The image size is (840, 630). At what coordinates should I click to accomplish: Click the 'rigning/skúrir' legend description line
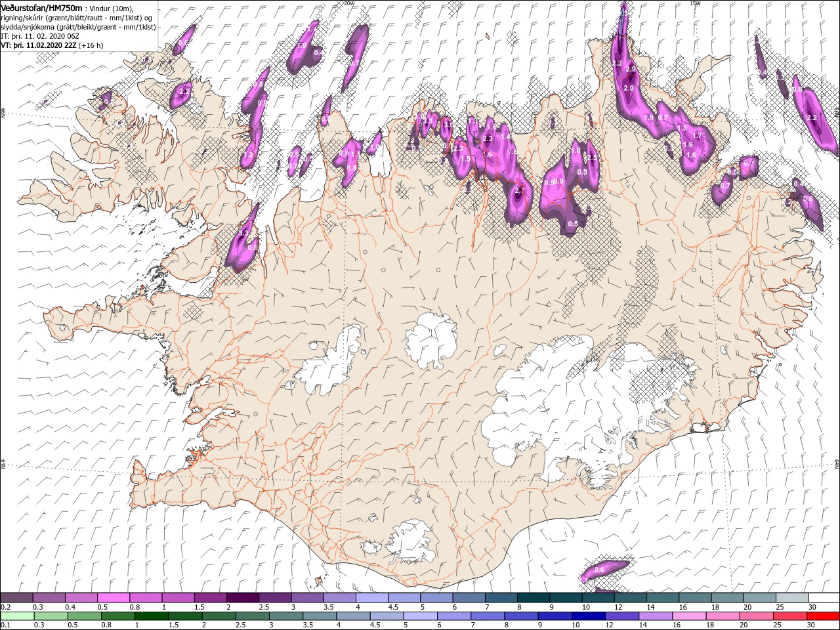click(x=78, y=18)
